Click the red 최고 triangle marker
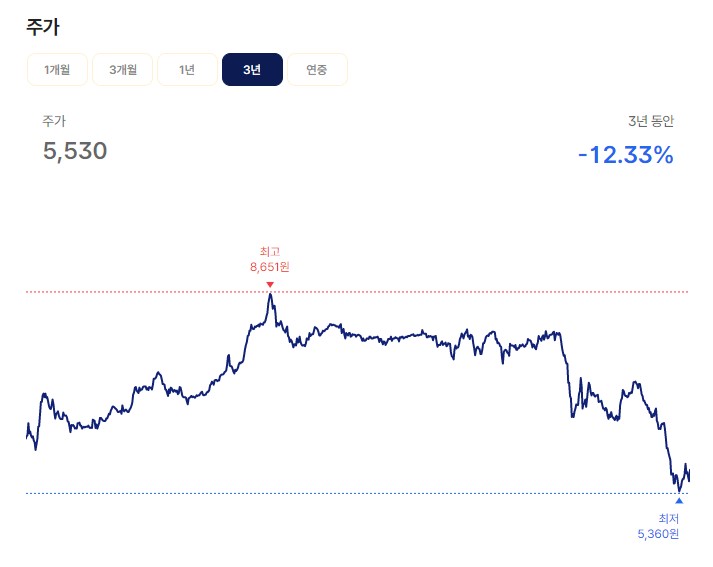Screen dimensions: 713x567 click(270, 285)
